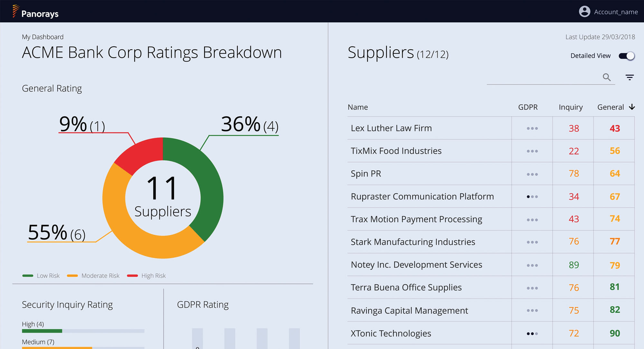The image size is (644, 349).
Task: Open TixMix Food Industries supplier
Action: [396, 151]
